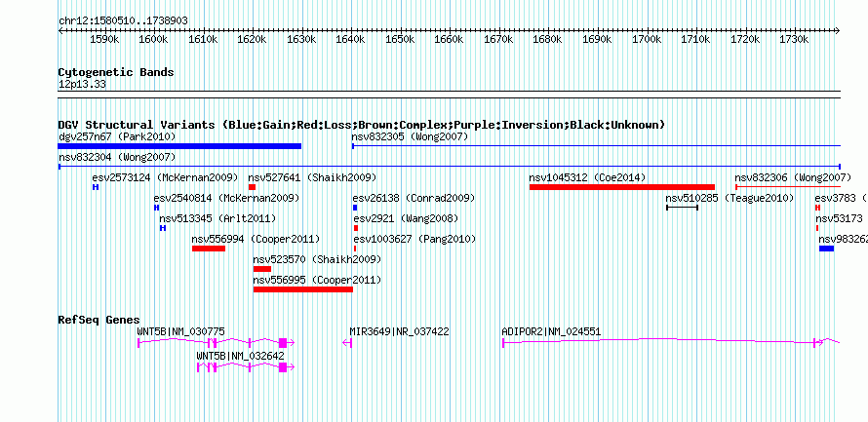This screenshot has height=422, width=868.
Task: Click the Cytogenetic Bands track title
Action: point(116,72)
